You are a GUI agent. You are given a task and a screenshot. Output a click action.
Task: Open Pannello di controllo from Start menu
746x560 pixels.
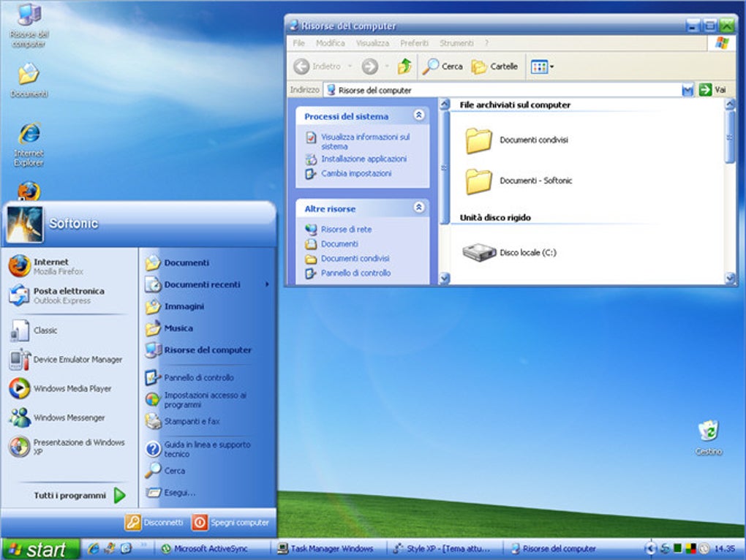pyautogui.click(x=189, y=377)
